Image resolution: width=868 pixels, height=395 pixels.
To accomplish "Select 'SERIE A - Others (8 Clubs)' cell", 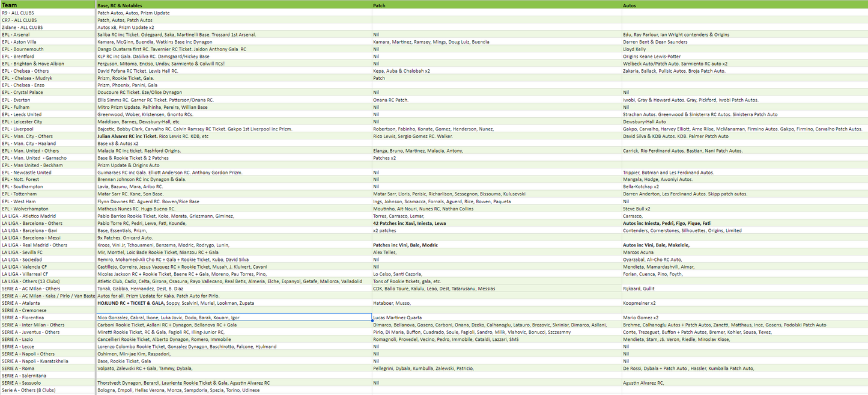I will 48,390.
